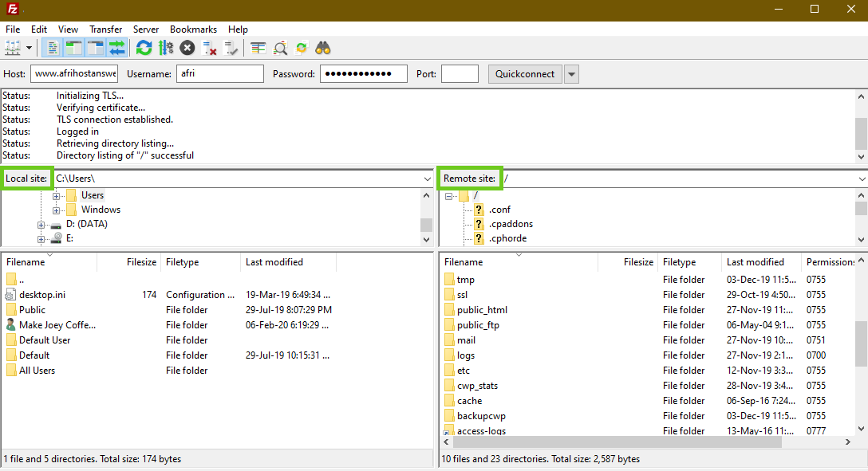The width and height of the screenshot is (868, 471).
Task: Open the Transfer menu
Action: (105, 29)
